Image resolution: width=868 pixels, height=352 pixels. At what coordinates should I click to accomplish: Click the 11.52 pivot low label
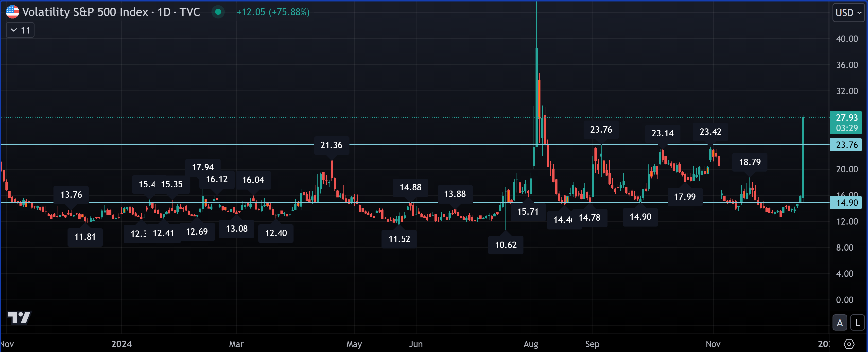(399, 239)
